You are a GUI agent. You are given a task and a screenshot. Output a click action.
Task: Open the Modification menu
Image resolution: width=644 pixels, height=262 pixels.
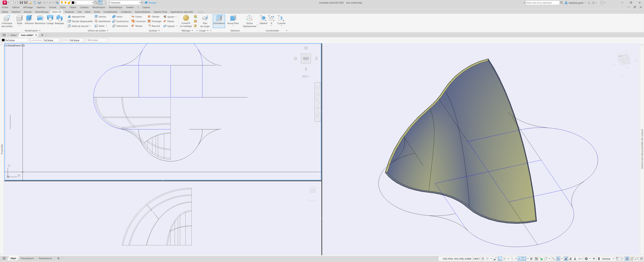click(x=99, y=7)
